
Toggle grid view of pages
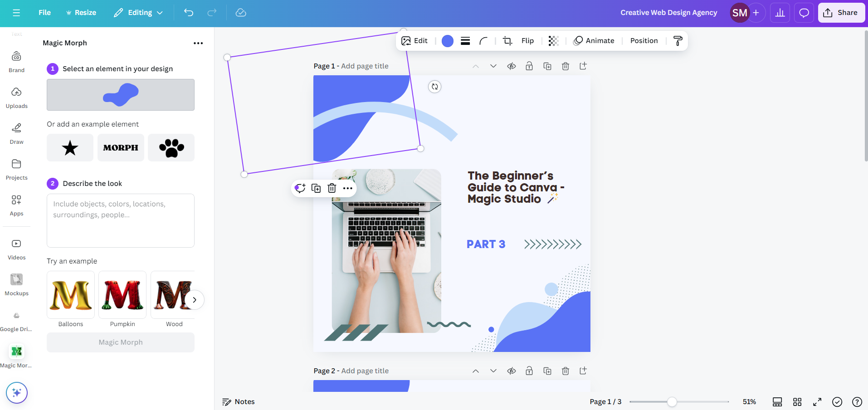click(797, 402)
